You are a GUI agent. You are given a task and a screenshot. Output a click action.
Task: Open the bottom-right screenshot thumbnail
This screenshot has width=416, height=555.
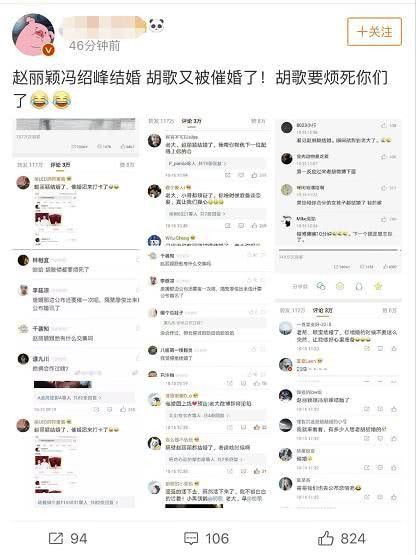[x=339, y=445]
